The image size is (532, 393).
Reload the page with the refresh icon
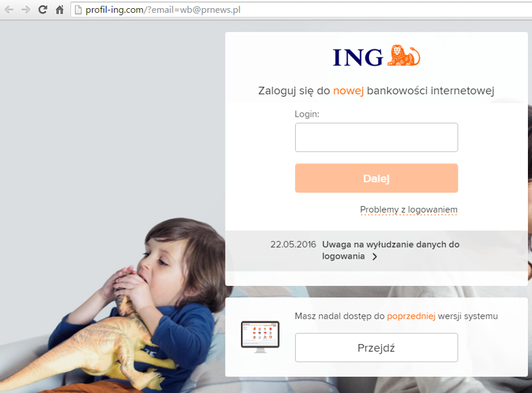coord(43,9)
